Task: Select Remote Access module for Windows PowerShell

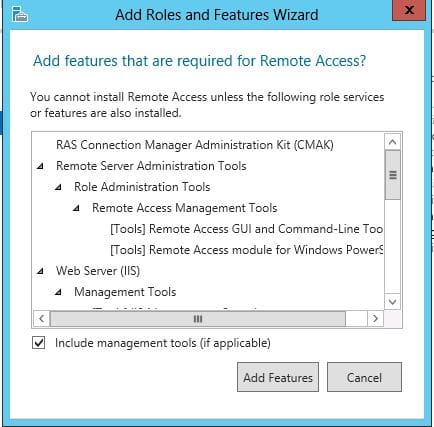Action: 247,250
